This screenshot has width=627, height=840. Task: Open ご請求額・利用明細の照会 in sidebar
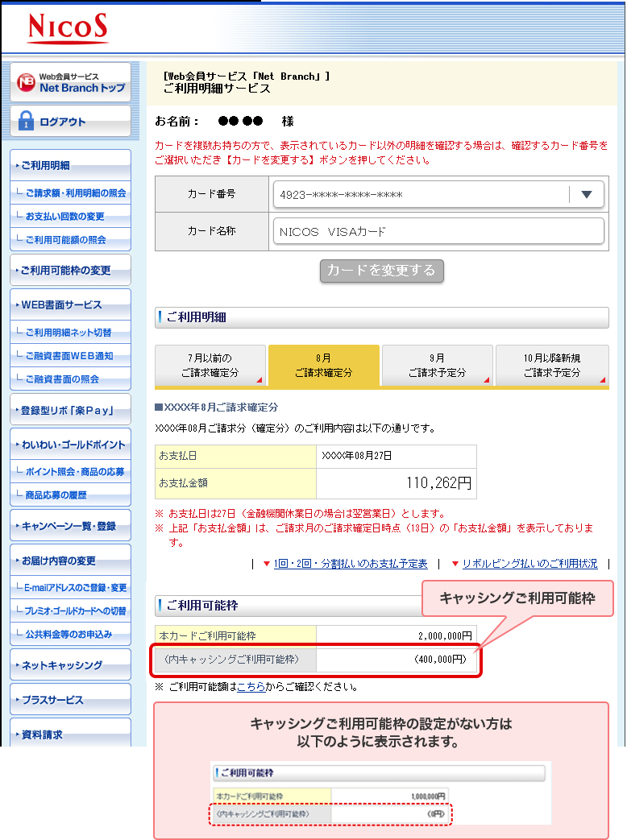point(75,193)
